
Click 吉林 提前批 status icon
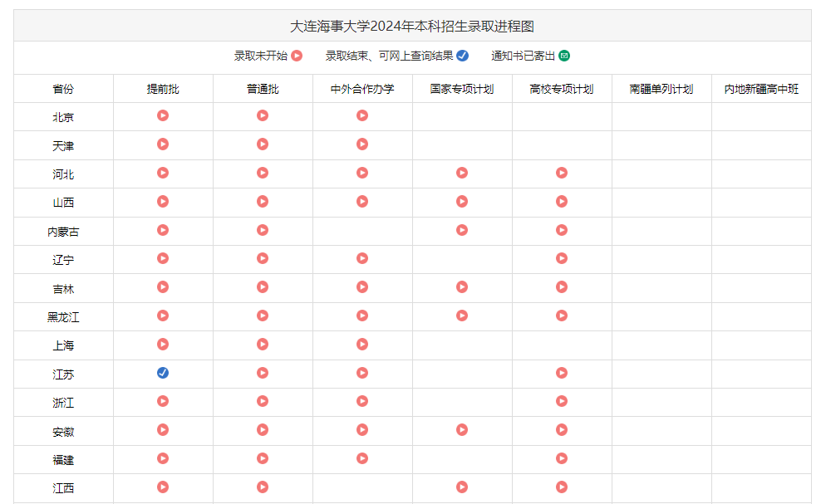tap(163, 286)
